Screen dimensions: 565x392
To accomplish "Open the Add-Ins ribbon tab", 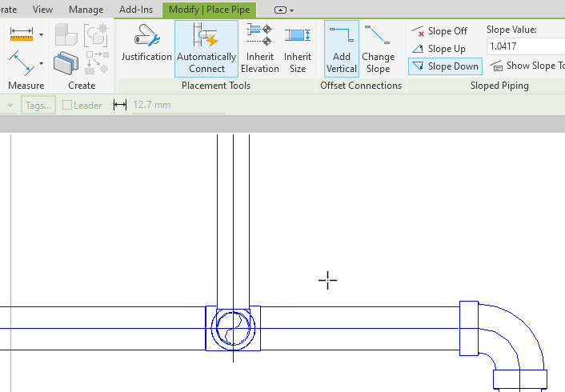I will [x=136, y=10].
